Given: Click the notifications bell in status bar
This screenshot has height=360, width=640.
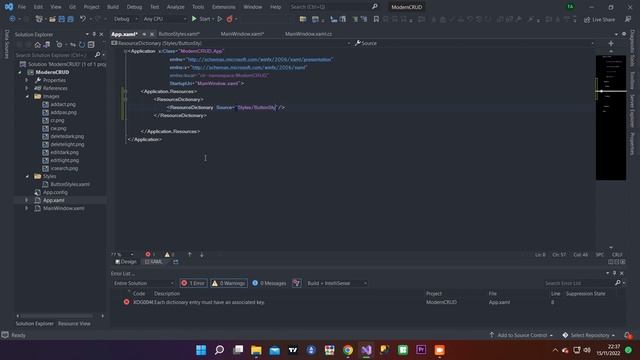Looking at the screenshot, I should point(628,335).
